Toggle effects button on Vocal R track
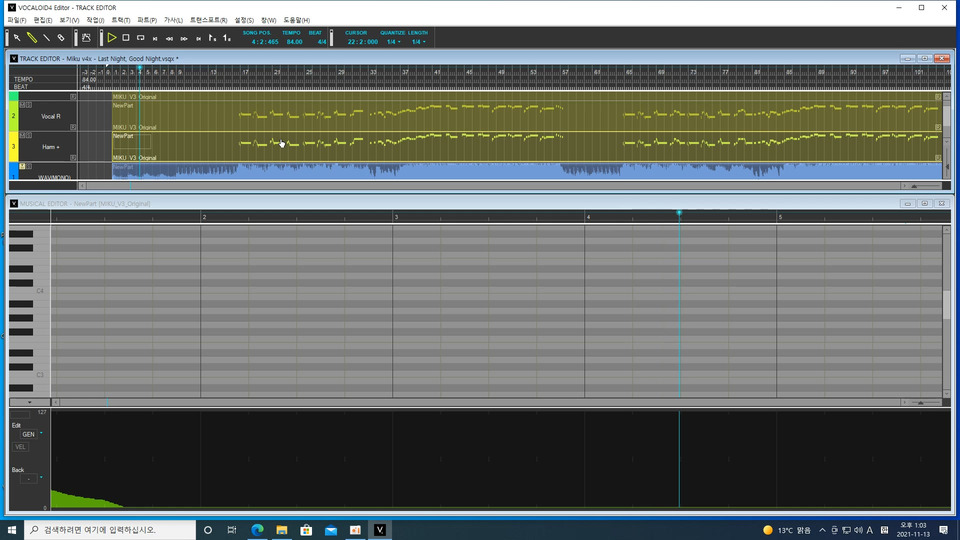 [73, 127]
